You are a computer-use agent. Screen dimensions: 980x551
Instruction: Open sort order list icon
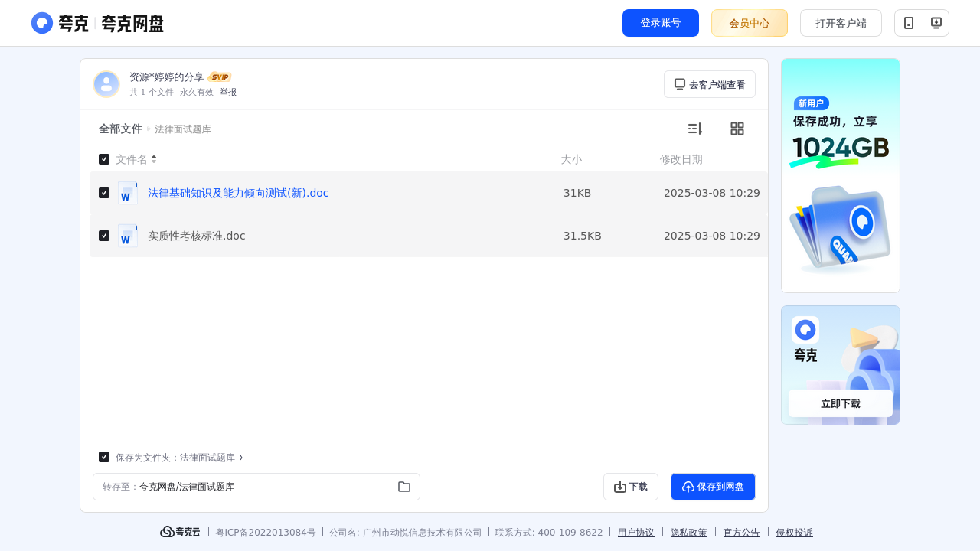point(694,129)
